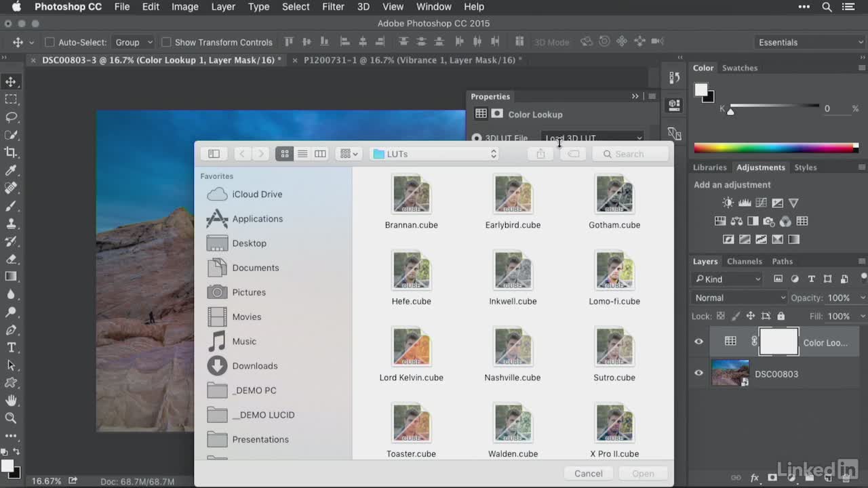
Task: Enable the Auto-Select checkbox
Action: 50,42
